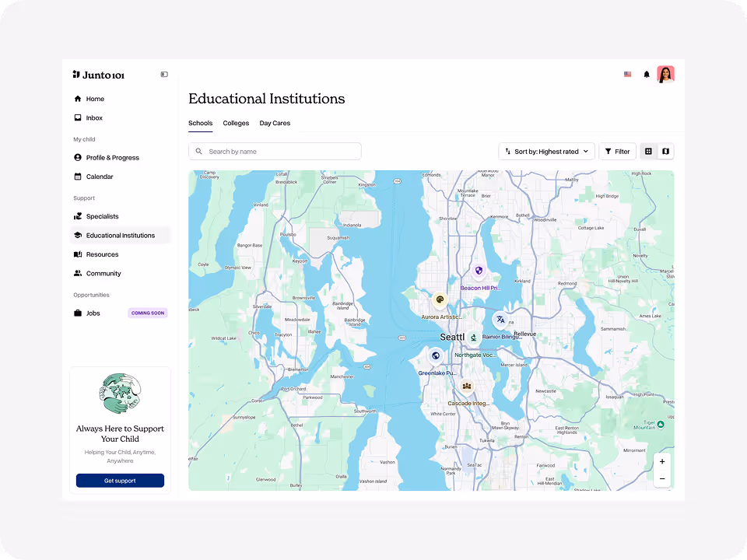Viewport: 747px width, 560px height.
Task: Open the US flag language selector
Action: (x=627, y=74)
